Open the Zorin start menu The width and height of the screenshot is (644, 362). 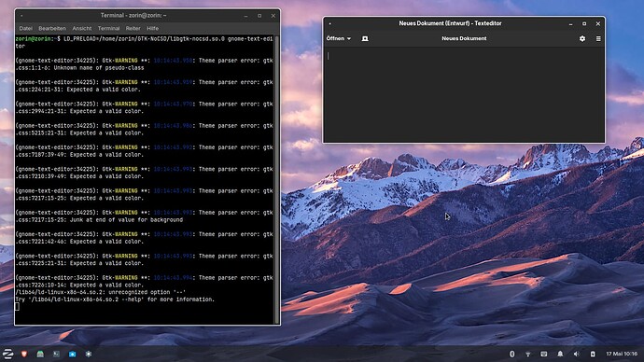point(7,354)
